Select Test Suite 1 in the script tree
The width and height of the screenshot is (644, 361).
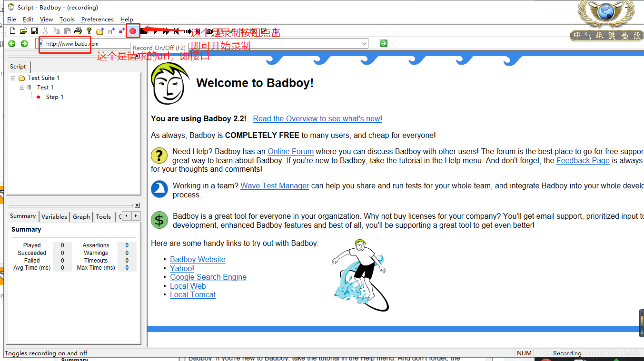pyautogui.click(x=44, y=78)
